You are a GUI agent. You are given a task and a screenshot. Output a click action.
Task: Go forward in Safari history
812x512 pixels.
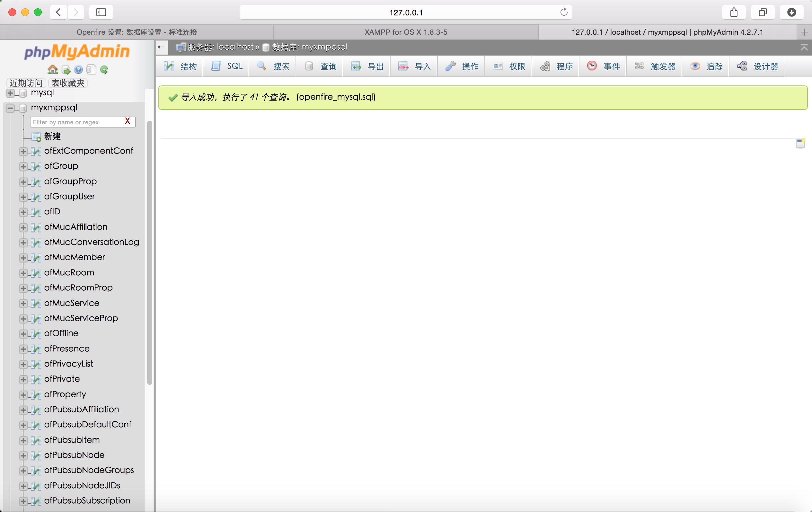[76, 12]
